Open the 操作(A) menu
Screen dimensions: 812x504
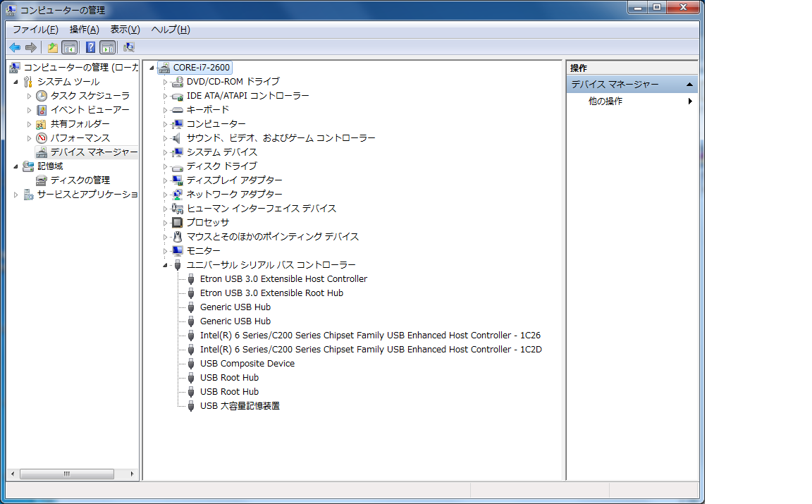84,29
